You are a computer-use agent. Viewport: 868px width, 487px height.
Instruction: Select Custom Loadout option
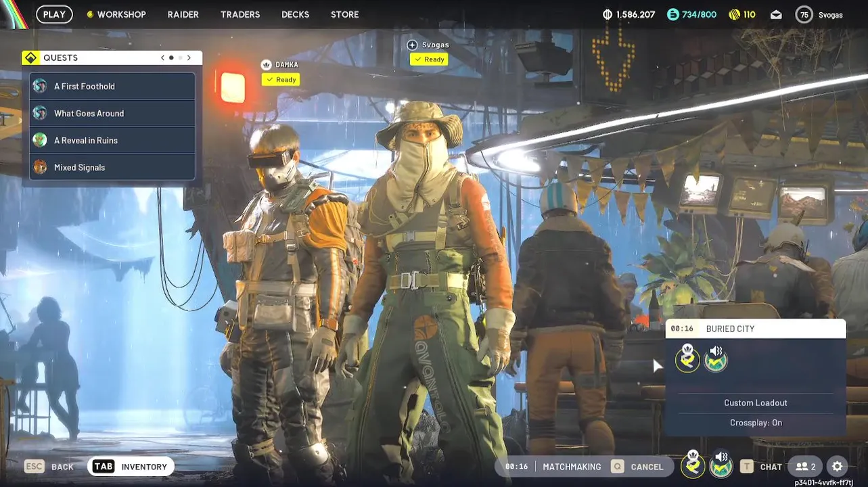point(756,403)
